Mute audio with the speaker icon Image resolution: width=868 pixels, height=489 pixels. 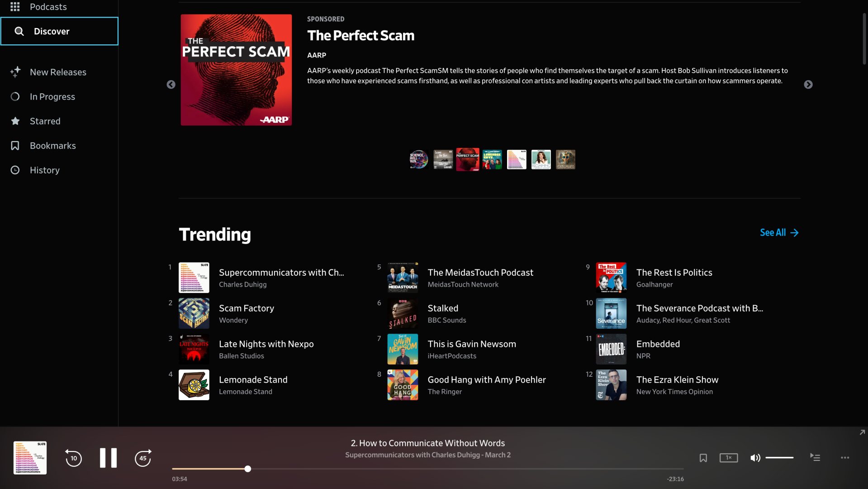pos(755,458)
